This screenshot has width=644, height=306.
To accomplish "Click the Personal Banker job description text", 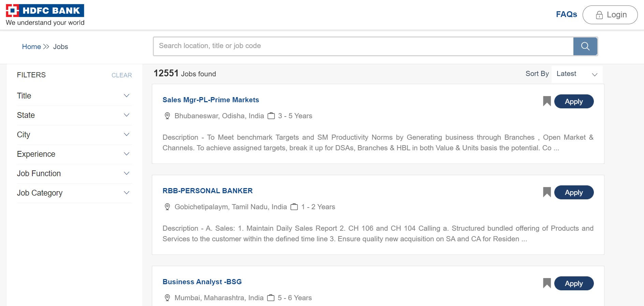I will [x=378, y=233].
